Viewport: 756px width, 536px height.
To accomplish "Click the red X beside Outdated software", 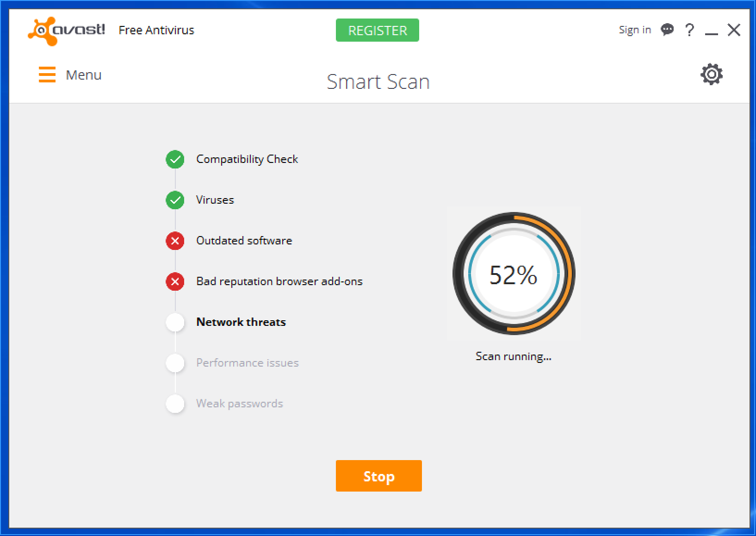I will [175, 241].
